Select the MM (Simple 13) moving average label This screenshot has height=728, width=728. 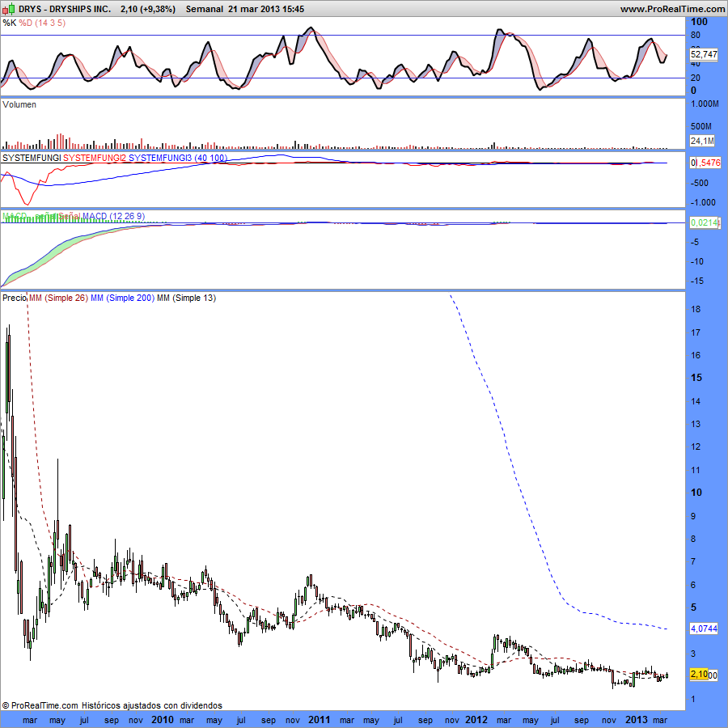[187, 298]
